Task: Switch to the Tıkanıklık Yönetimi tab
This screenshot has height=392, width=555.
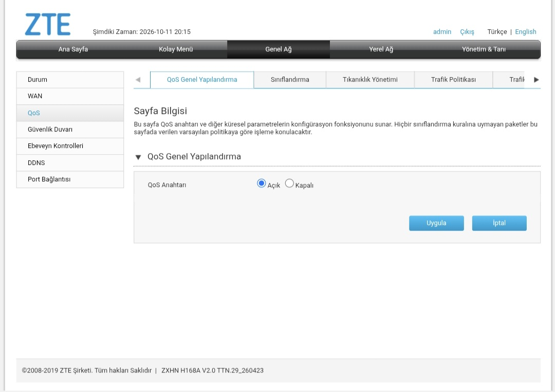Action: (x=370, y=80)
